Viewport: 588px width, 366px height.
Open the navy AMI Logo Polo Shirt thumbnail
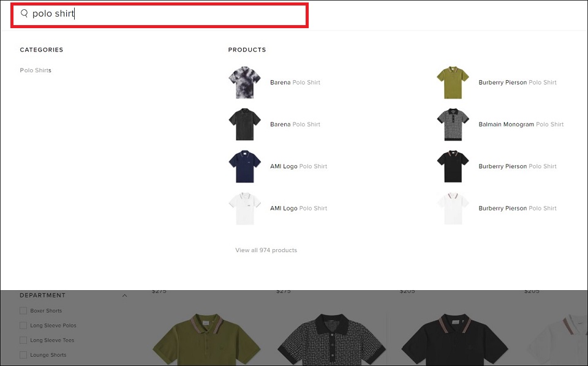pos(244,166)
